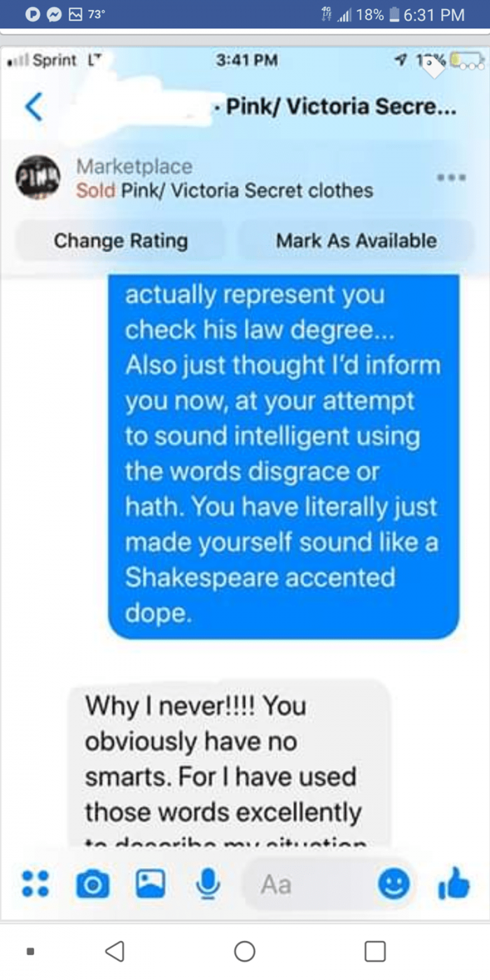Tap the Change Rating button
This screenshot has height=980, width=490.
tap(121, 241)
